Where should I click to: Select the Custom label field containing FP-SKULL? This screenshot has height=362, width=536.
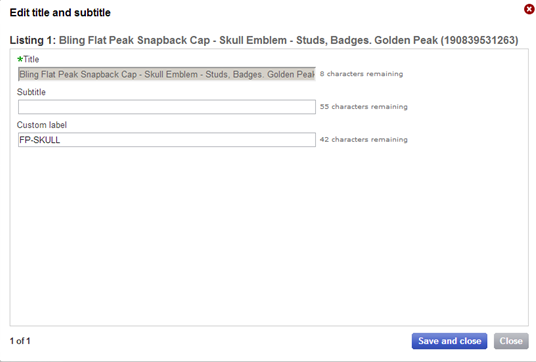coord(167,140)
